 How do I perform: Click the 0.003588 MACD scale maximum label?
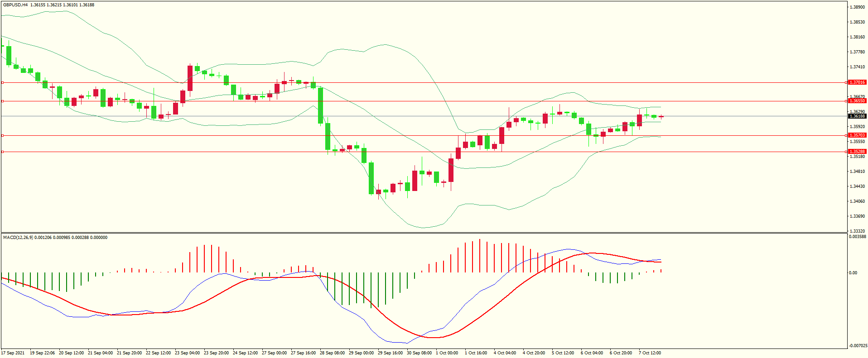click(857, 237)
